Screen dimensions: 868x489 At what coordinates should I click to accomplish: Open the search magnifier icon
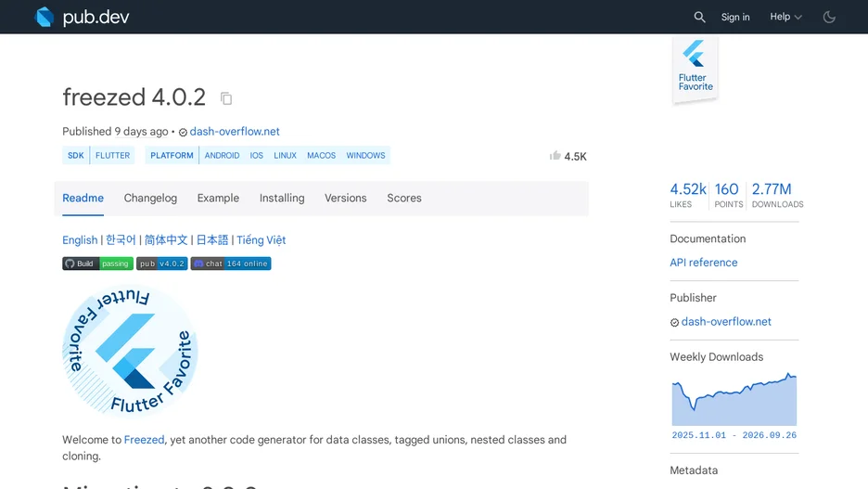[x=699, y=18]
